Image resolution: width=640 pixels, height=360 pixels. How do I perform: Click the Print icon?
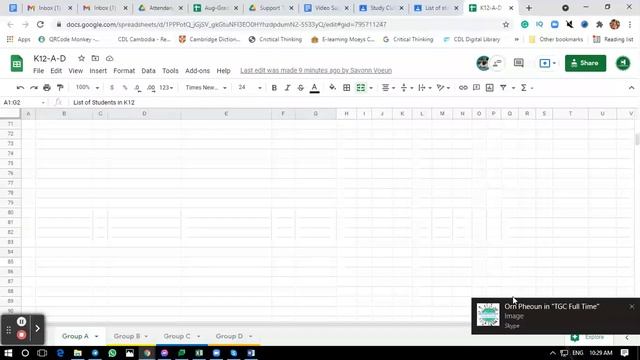pos(47,88)
